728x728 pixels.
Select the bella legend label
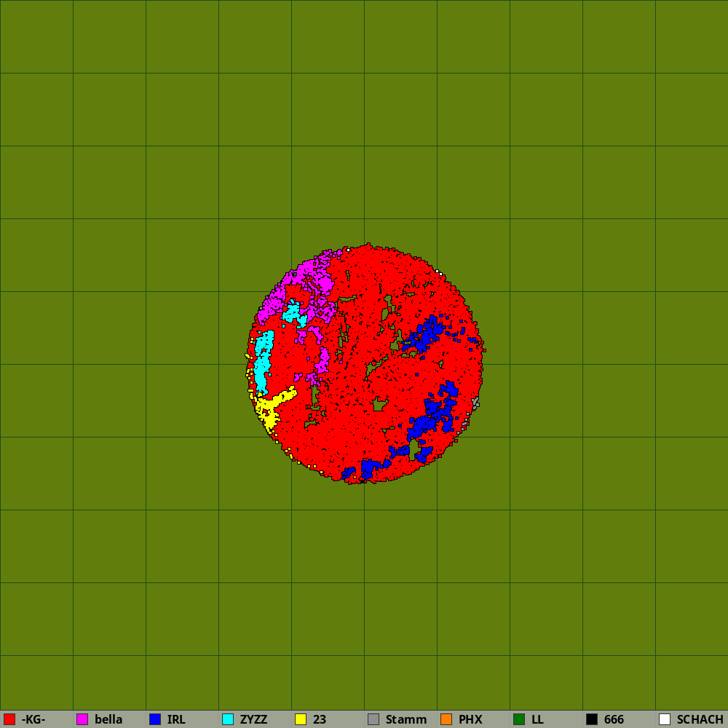click(108, 719)
